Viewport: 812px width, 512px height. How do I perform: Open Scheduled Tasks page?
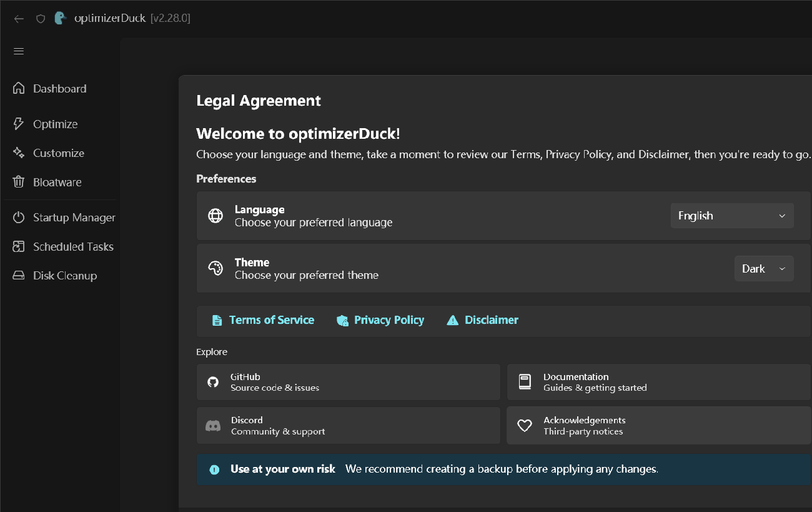(60, 246)
